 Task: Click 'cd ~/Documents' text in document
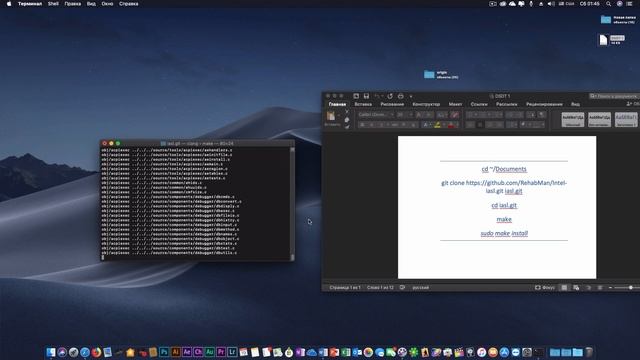[x=504, y=169]
